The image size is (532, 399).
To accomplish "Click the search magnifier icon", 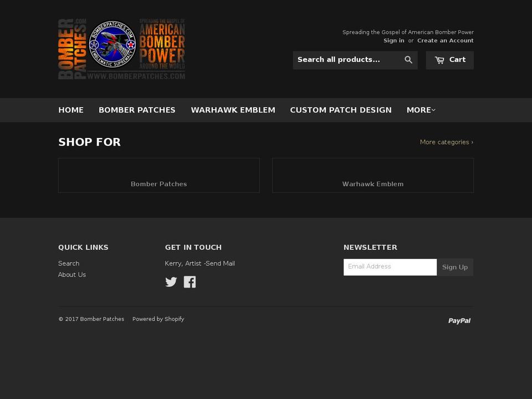I will pyautogui.click(x=408, y=59).
